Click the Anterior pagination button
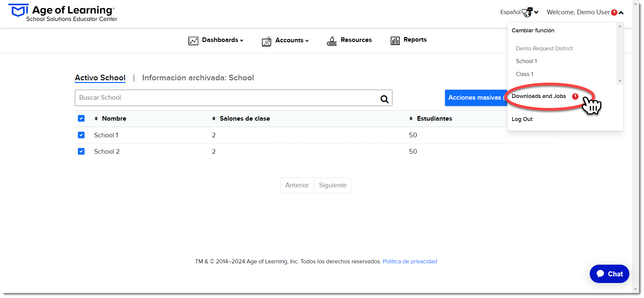This screenshot has height=298, width=644. tap(297, 185)
